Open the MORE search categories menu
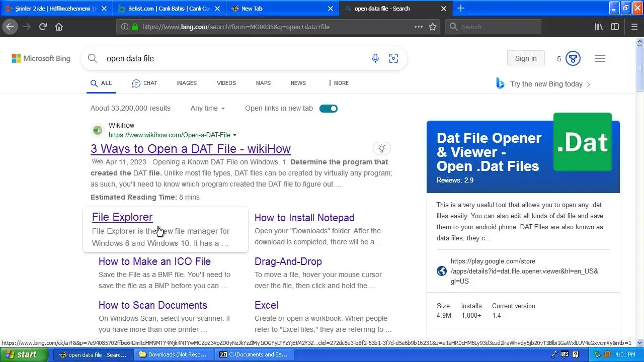The height and width of the screenshot is (362, 644). (338, 83)
